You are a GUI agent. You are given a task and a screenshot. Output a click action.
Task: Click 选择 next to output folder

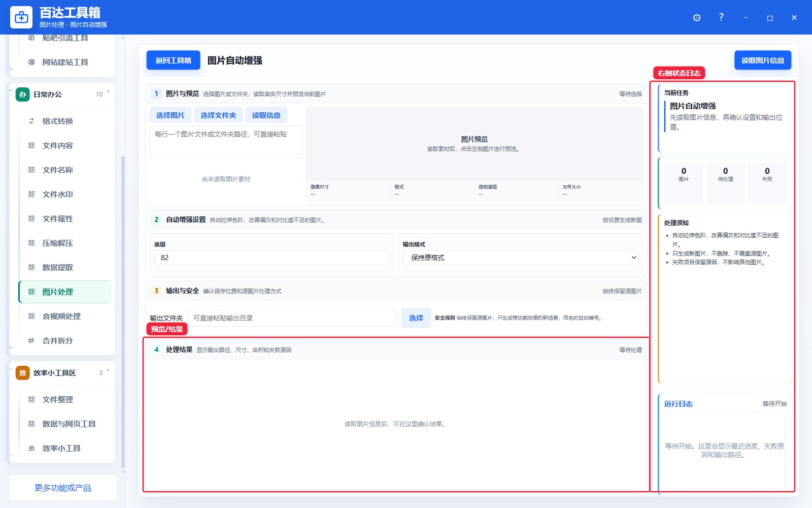[x=416, y=318]
